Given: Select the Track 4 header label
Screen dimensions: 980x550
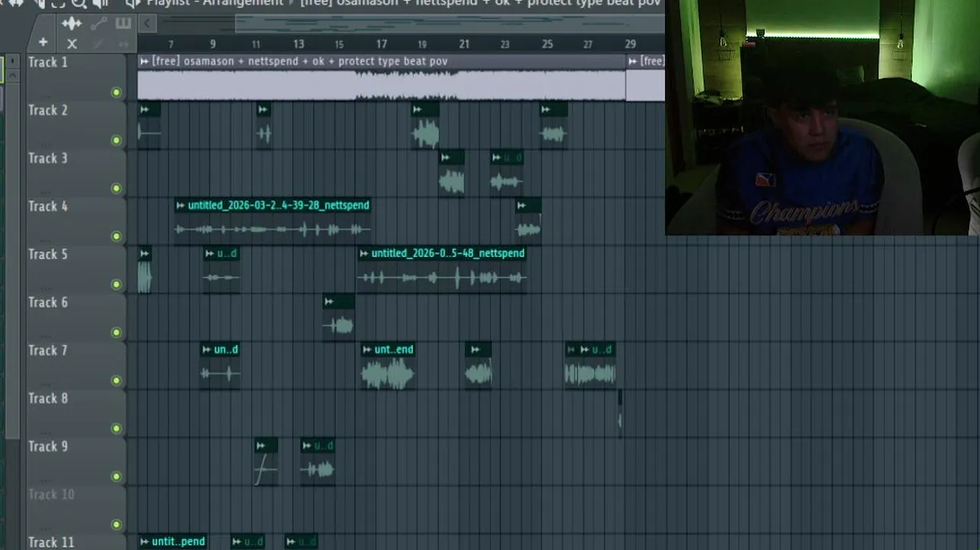Looking at the screenshot, I should (48, 206).
